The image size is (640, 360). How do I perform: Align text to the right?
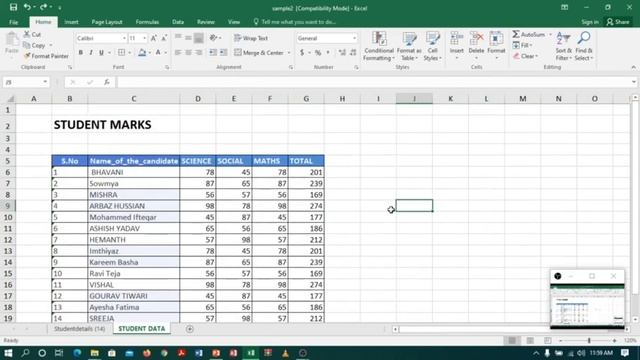[x=198, y=53]
